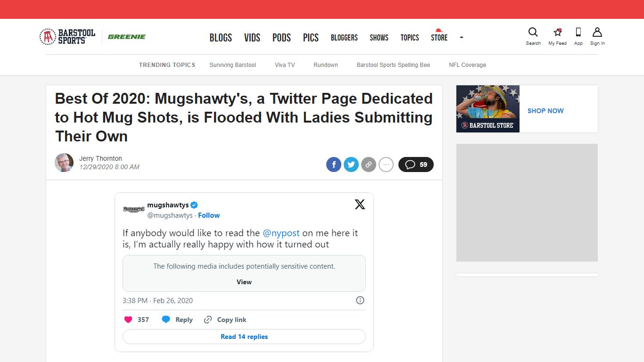Open the 59 comments bubble
The image size is (644, 362).
tap(416, 165)
